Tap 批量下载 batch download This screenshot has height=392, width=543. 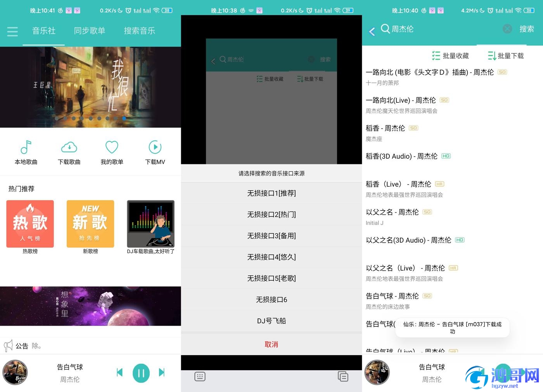(506, 56)
